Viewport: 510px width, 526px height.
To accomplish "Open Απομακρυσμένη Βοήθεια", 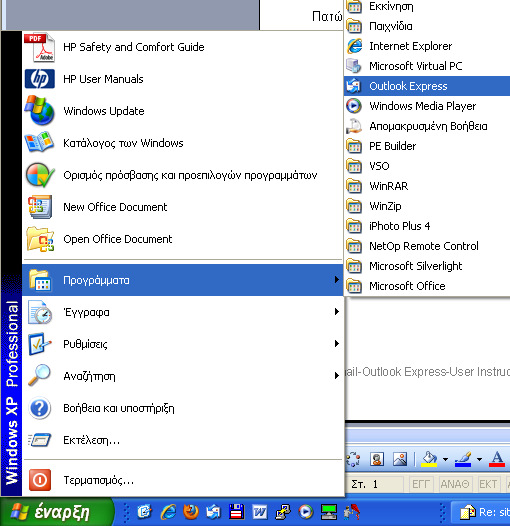I will point(427,126).
